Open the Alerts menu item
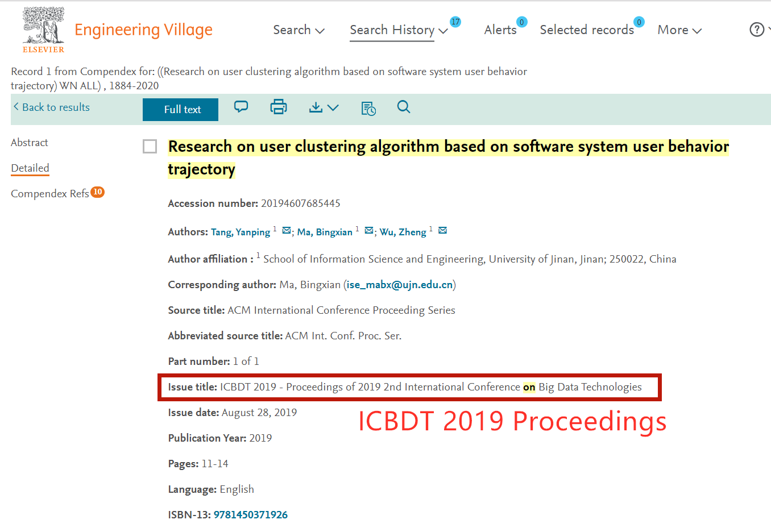This screenshot has width=771, height=532. pos(500,30)
